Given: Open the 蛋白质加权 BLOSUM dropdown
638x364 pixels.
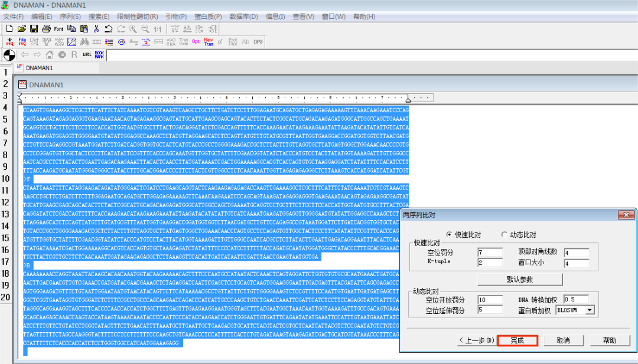Looking at the screenshot, I should (590, 311).
